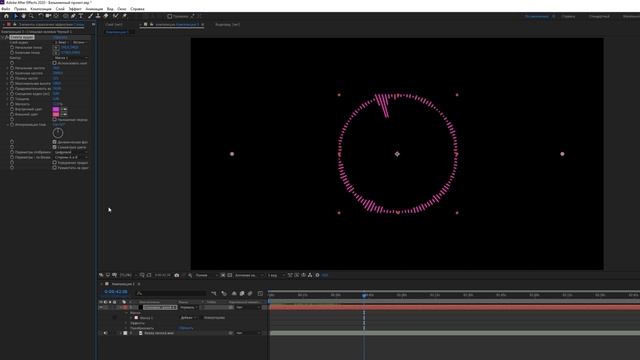
Task: Select the Hand tool
Action: click(x=23, y=16)
